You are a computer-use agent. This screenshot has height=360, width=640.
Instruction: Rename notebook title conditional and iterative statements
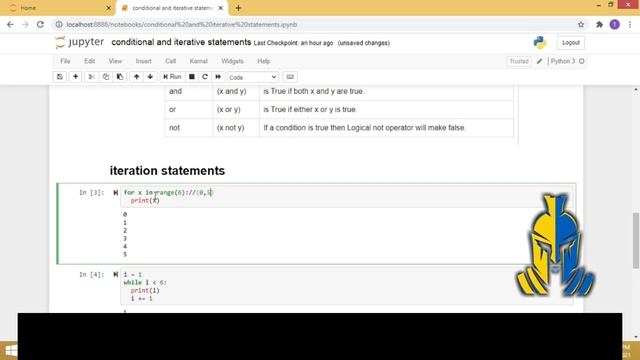181,42
